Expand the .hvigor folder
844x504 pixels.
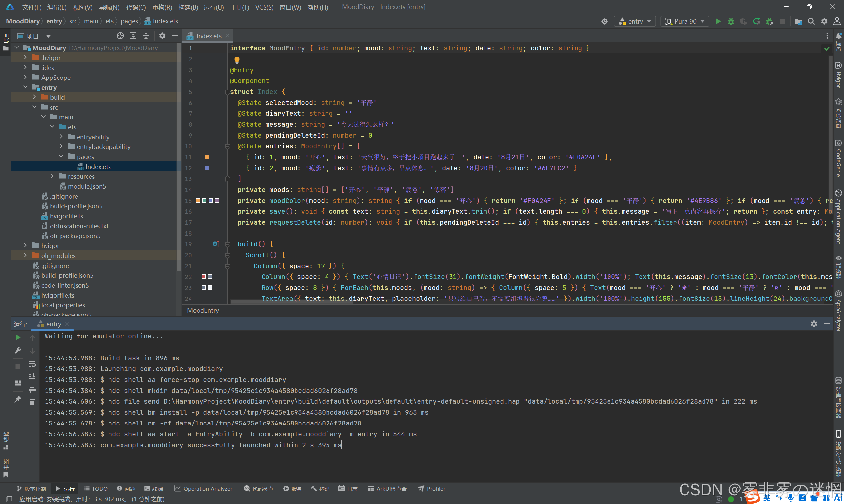pyautogui.click(x=25, y=57)
